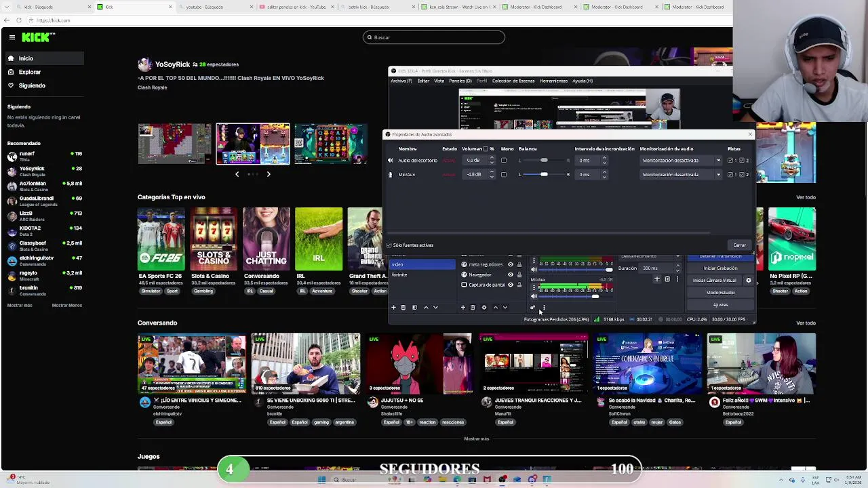
Task: Open Colección de Escenas menu
Action: [x=513, y=81]
